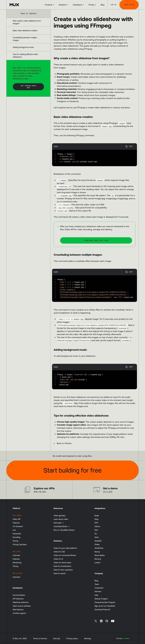Open the Products dropdown menu
Image resolution: width=145 pixels, height=644 pixels.
pyautogui.click(x=49, y=5)
